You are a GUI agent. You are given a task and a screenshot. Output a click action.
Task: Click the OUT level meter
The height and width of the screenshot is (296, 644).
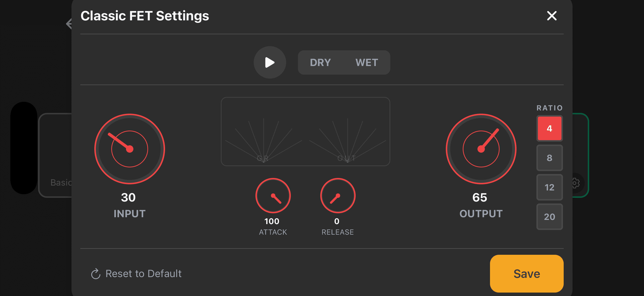[x=347, y=140]
